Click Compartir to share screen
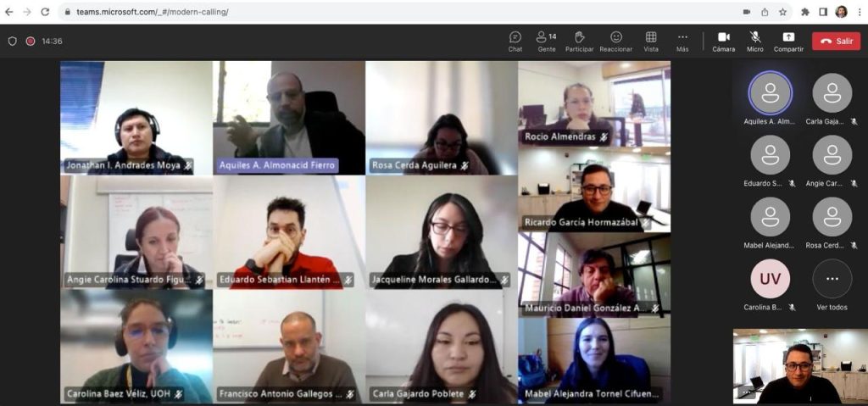The image size is (868, 406). [788, 42]
